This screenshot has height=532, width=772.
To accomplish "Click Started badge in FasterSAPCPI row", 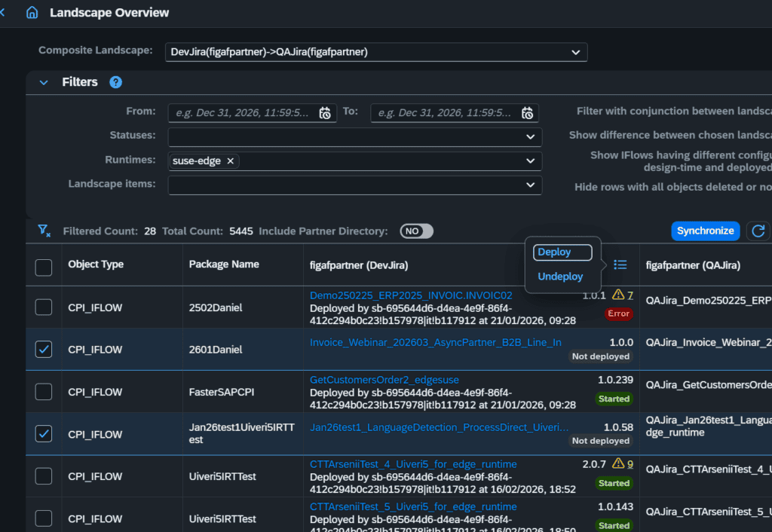I will click(x=614, y=399).
